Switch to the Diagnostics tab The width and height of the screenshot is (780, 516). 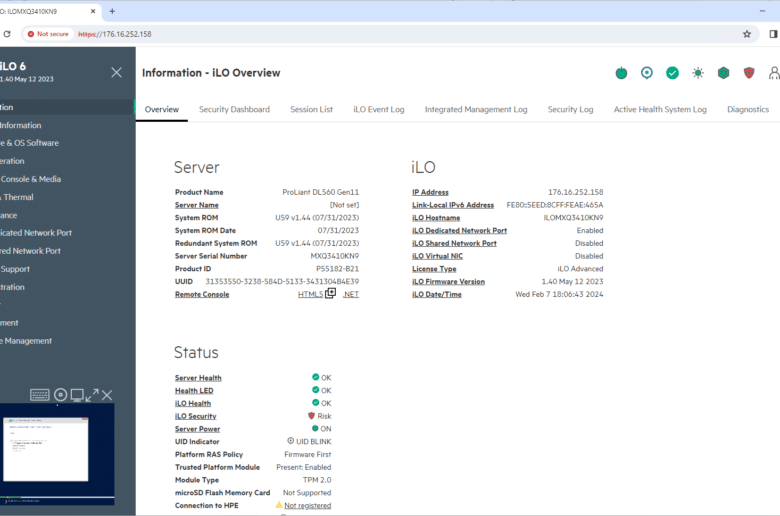pyautogui.click(x=748, y=109)
